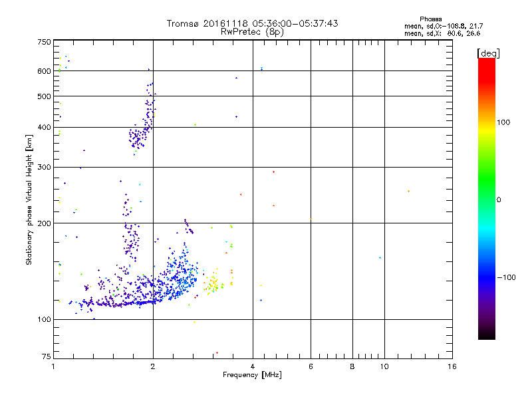532x399 pixels.
Task: Click the y-axis tick label "75"
Action: 47,356
